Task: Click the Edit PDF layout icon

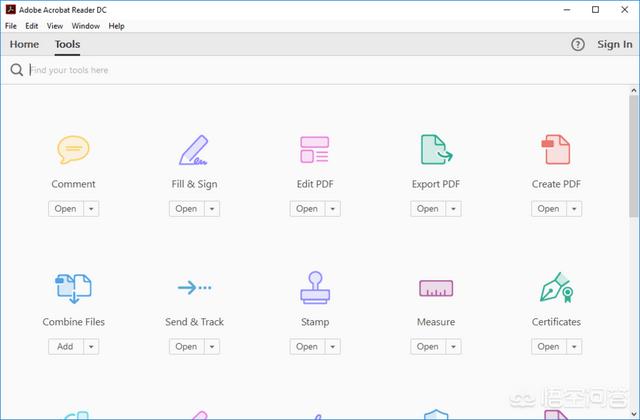Action: [314, 150]
